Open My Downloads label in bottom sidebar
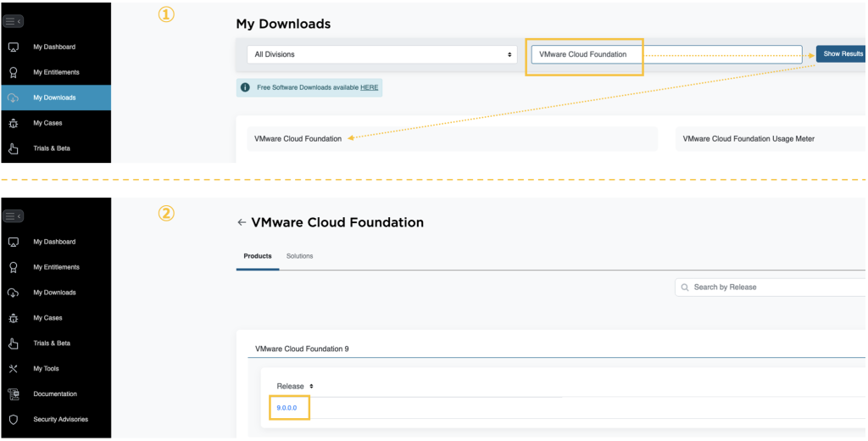The image size is (868, 441). (54, 293)
